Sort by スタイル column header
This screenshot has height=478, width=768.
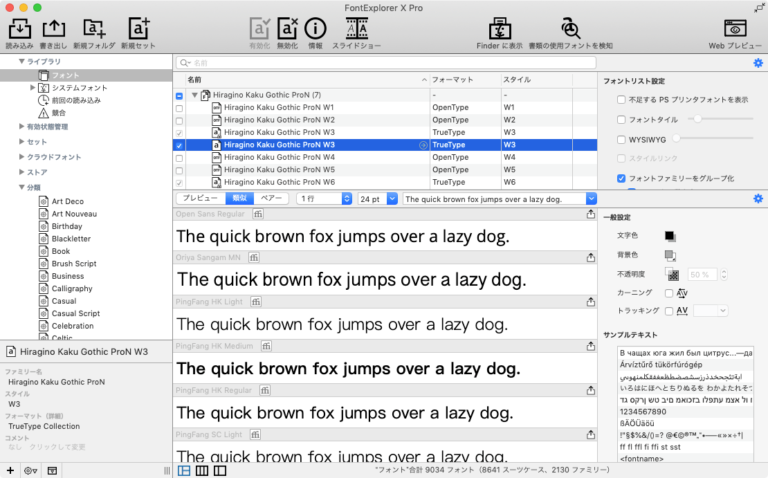coord(536,79)
